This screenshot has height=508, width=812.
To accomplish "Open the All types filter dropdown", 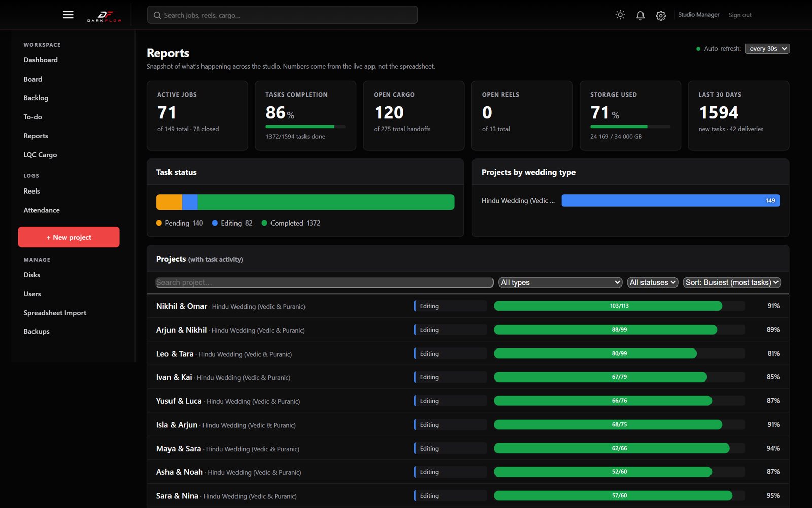I will pos(560,282).
